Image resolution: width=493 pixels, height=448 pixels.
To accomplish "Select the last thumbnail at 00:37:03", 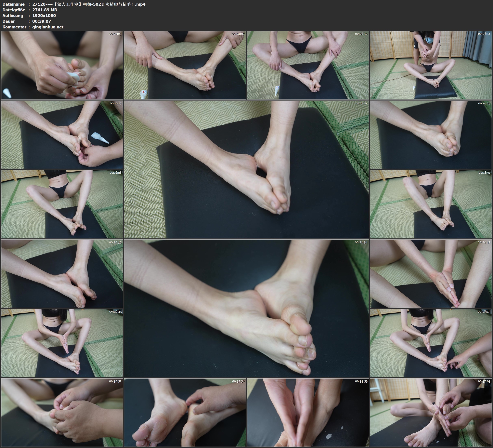I will click(431, 412).
